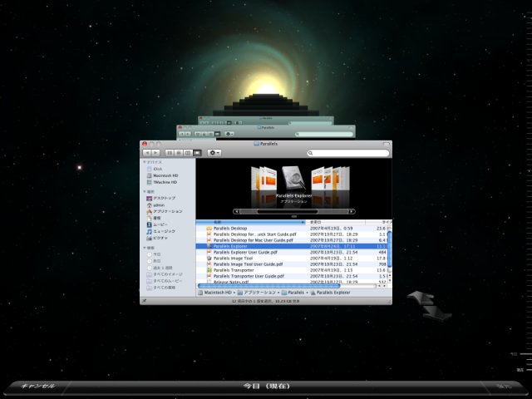Select Parallels Explorer User Guide.pdf
The height and width of the screenshot is (399, 532).
292,253
